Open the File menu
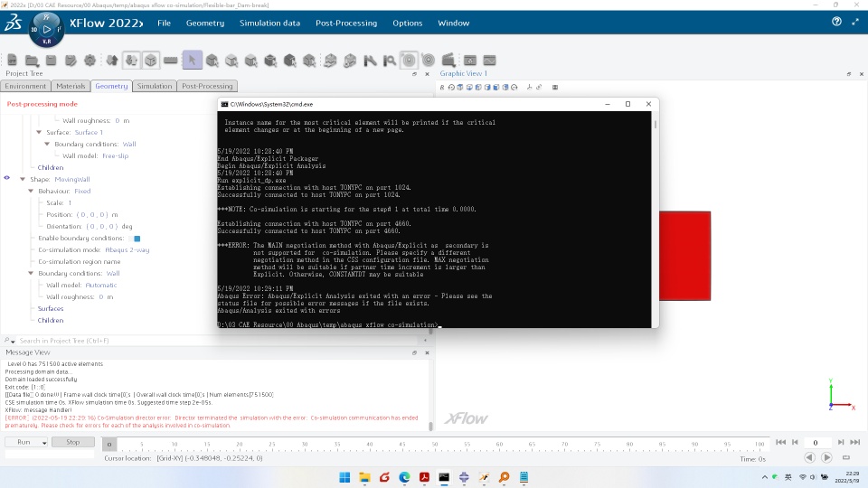This screenshot has height=488, width=868. click(164, 23)
